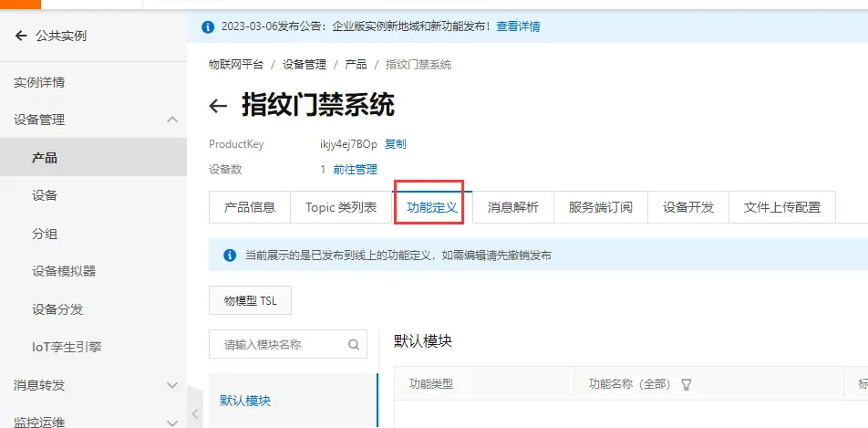868x428 pixels.
Task: Collapse the 设备管理 menu section
Action: click(172, 120)
